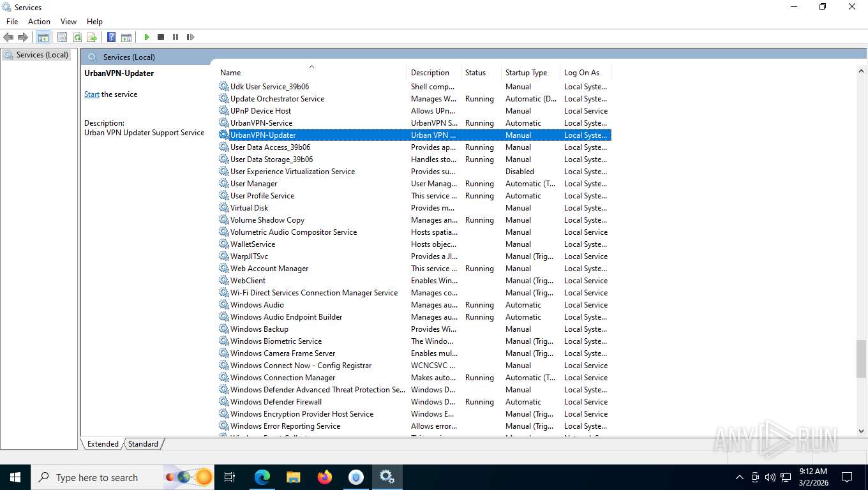This screenshot has height=490, width=868.
Task: Select Wi-Fi Direct Services Connection Manager Service
Action: [414, 293]
